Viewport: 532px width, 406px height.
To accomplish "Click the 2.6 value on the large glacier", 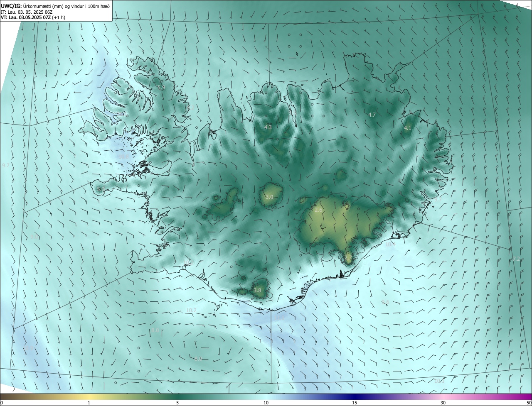I will [x=318, y=210].
